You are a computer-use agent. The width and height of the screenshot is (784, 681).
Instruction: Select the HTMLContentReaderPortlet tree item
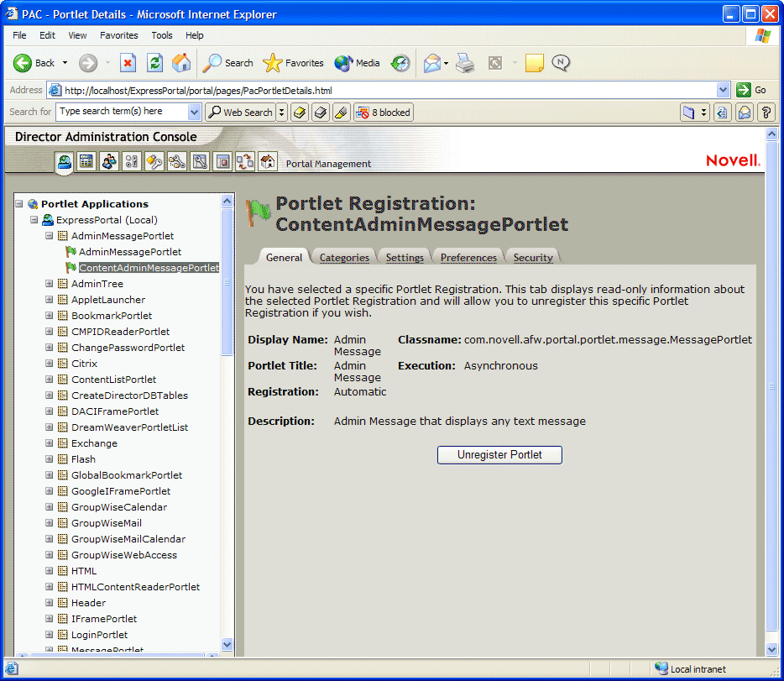coord(135,587)
